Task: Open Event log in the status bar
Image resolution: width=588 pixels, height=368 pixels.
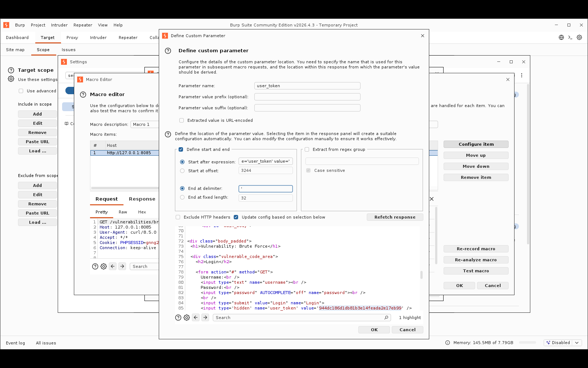Action: [x=15, y=343]
